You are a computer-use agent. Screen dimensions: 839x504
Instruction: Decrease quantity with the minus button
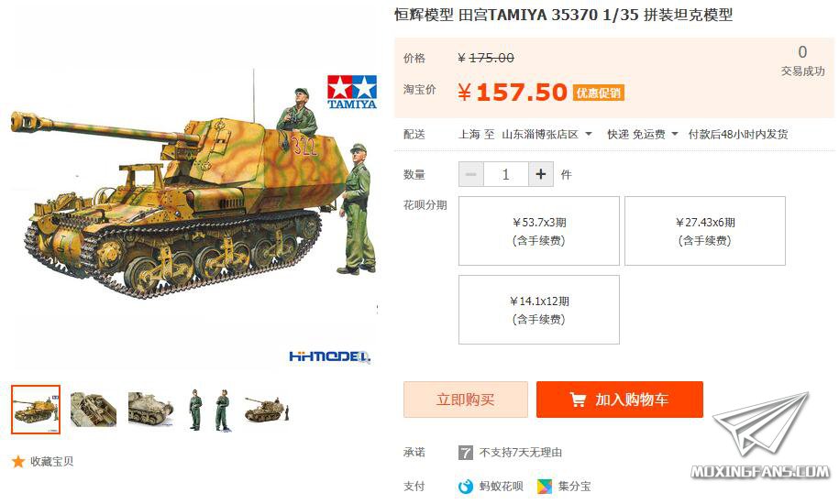[471, 174]
